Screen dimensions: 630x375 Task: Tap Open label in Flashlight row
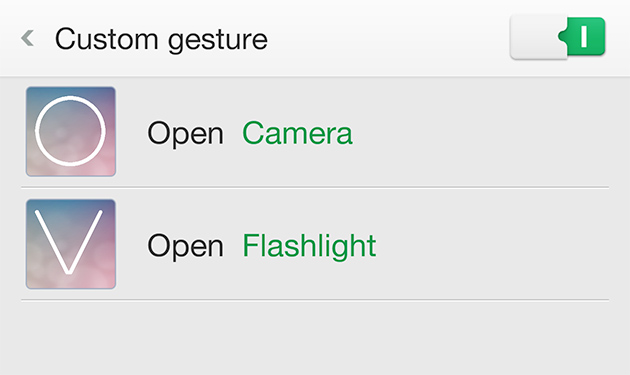pos(185,246)
